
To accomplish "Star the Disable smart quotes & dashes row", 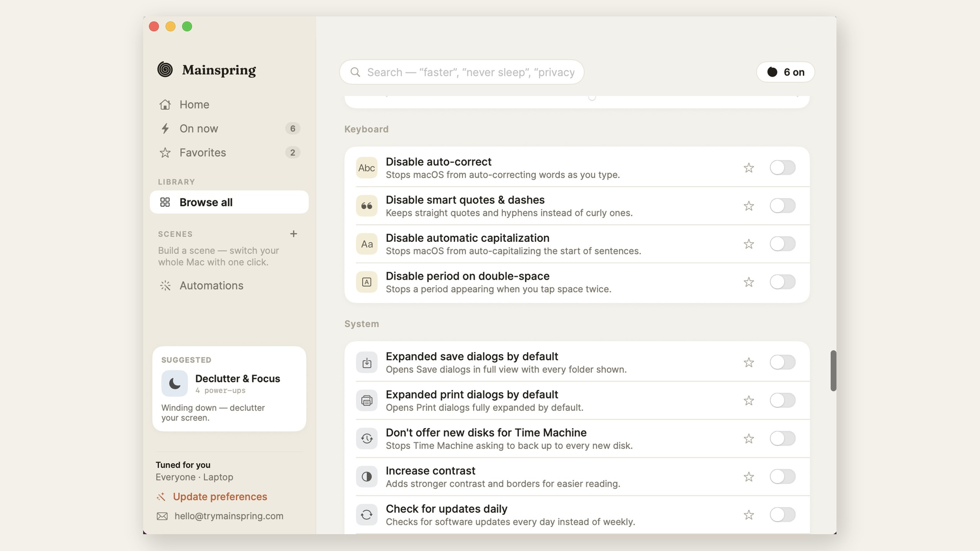I will tap(749, 206).
